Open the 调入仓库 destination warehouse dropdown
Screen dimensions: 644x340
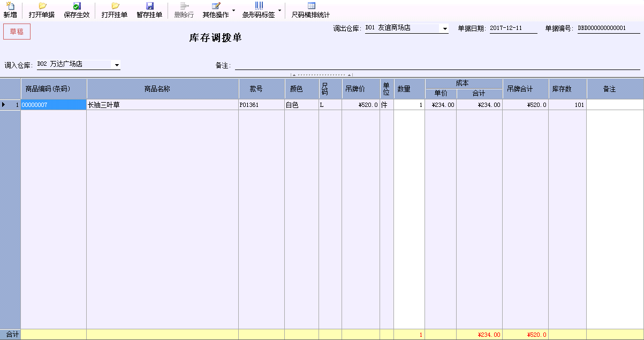click(117, 64)
